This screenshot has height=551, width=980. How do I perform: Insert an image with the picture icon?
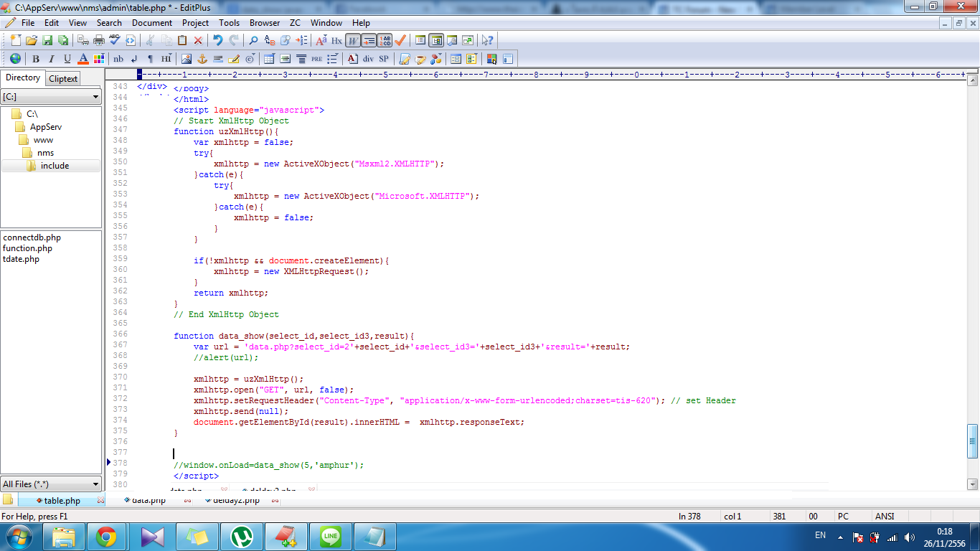(186, 59)
